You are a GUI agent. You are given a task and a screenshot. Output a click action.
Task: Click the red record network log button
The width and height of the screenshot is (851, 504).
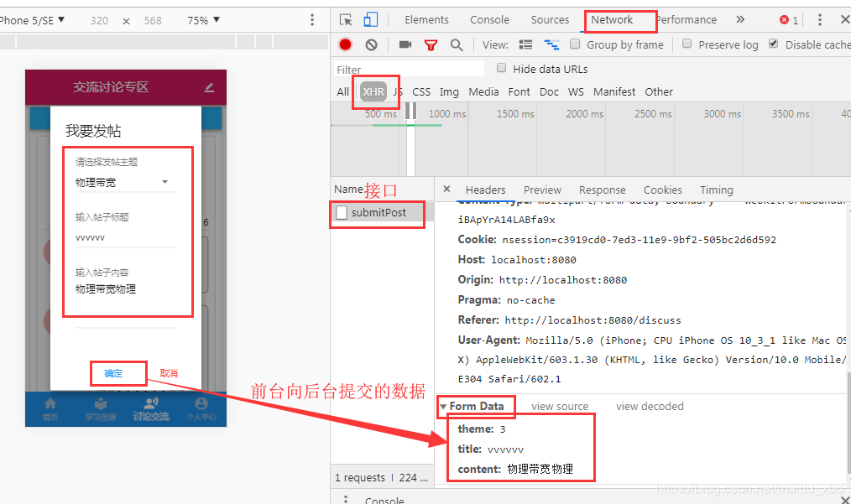pos(345,44)
